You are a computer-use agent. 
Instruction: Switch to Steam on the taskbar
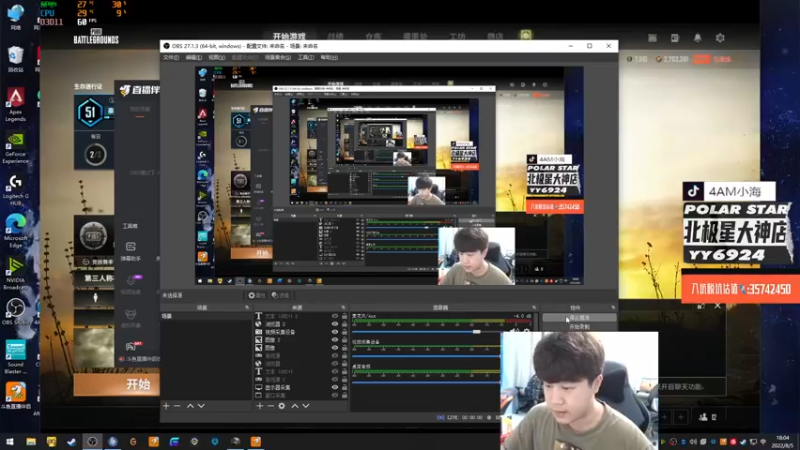[x=71, y=441]
